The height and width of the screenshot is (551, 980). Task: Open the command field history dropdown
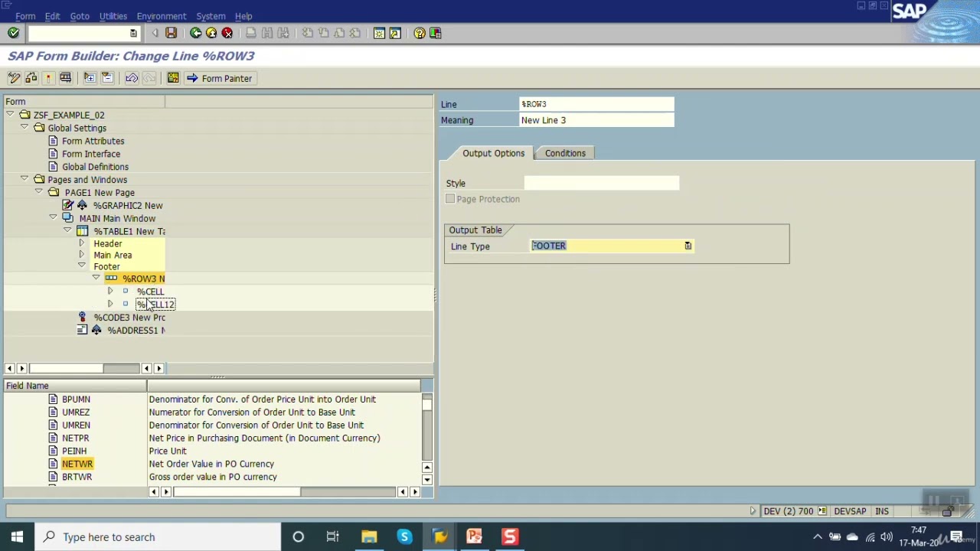133,33
